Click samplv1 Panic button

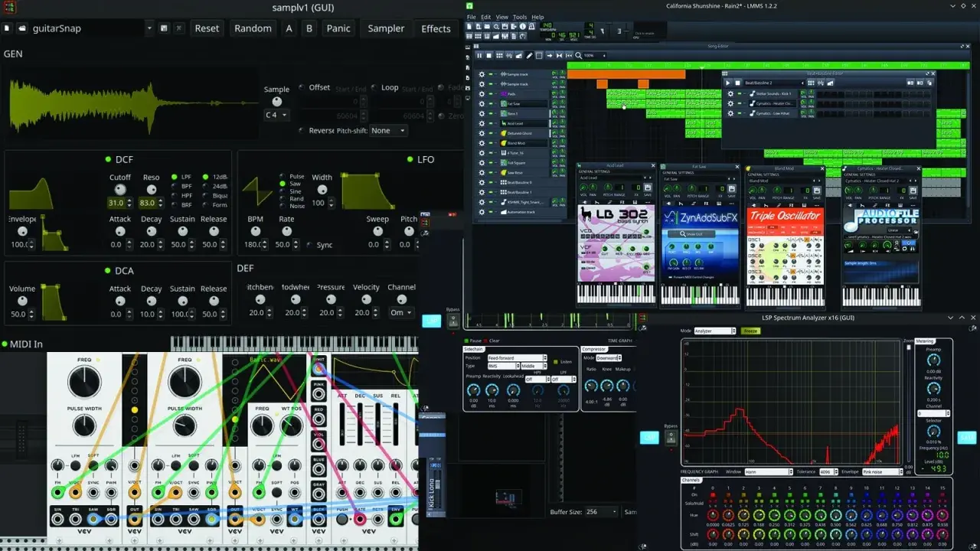coord(338,28)
